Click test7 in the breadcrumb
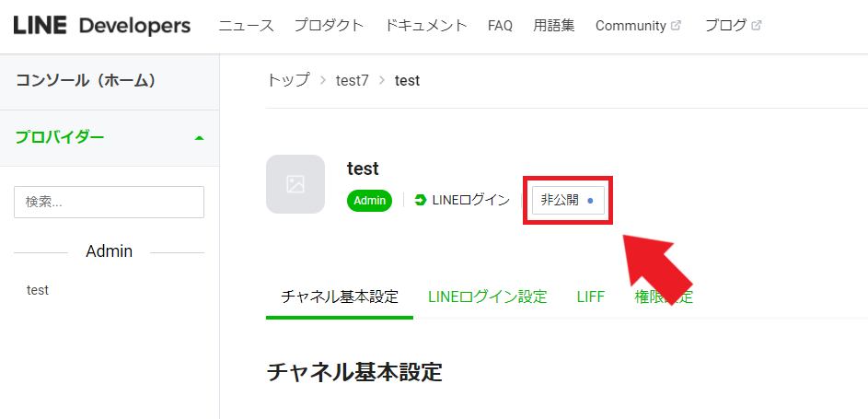This screenshot has height=419, width=868. coord(352,81)
